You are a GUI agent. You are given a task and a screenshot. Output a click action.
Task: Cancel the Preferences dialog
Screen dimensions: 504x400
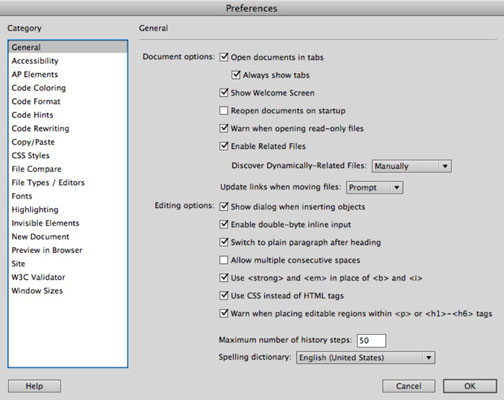point(409,386)
